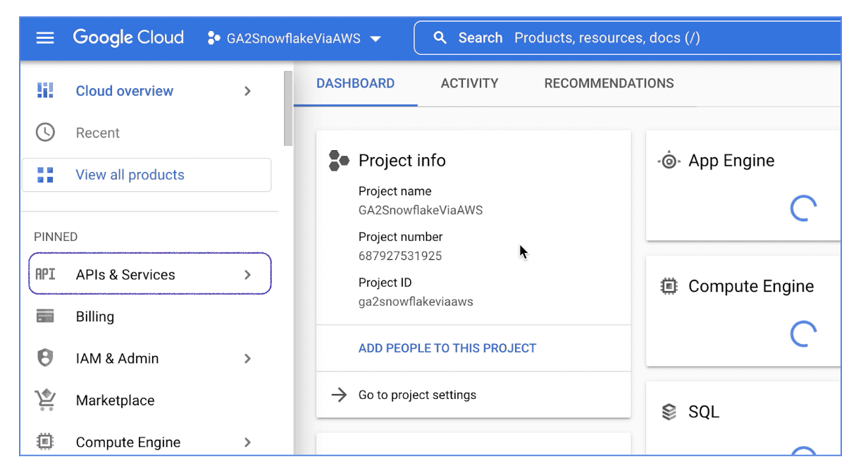The width and height of the screenshot is (868, 468).
Task: Switch to the Activity tab
Action: tap(469, 82)
